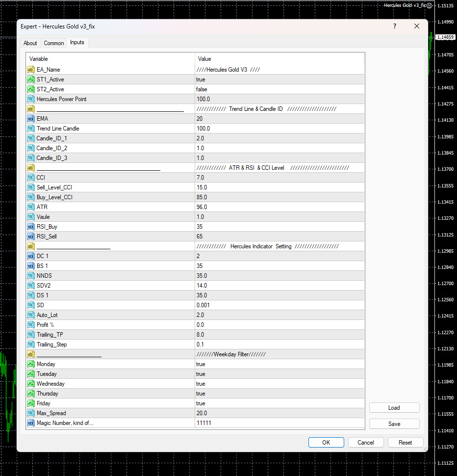Image resolution: width=457 pixels, height=476 pixels.
Task: Click the integer icon beside RSI_Buy
Action: (30, 227)
